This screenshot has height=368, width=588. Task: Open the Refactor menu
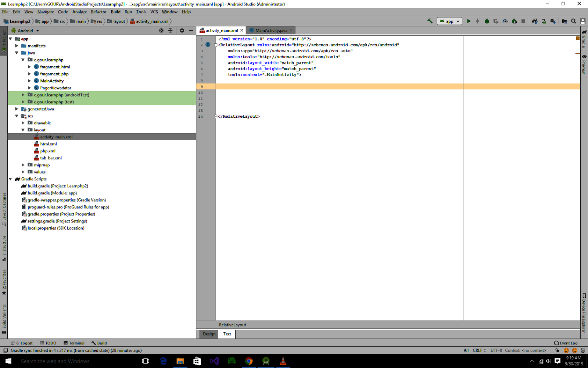[x=98, y=12]
